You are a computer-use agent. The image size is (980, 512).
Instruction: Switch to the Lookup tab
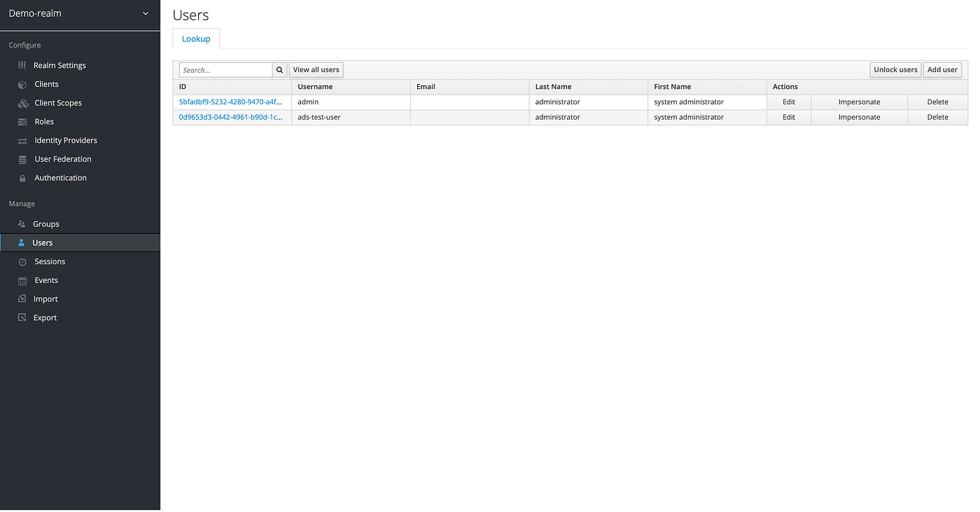tap(195, 39)
